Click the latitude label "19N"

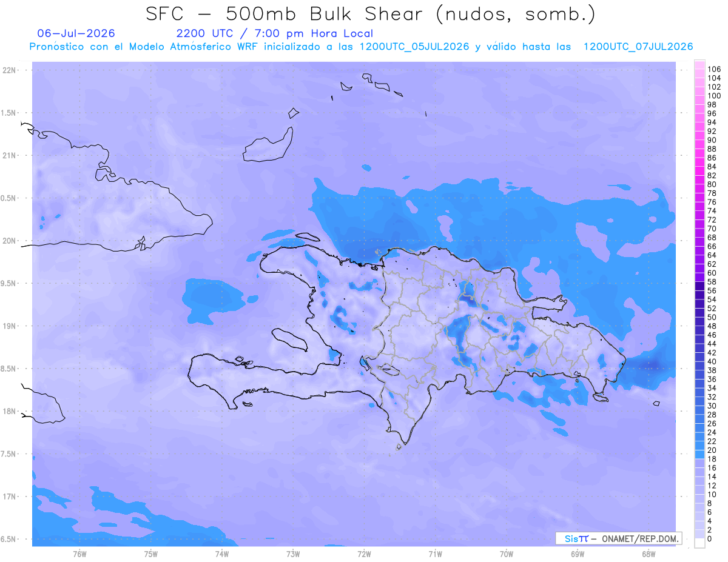(10, 326)
